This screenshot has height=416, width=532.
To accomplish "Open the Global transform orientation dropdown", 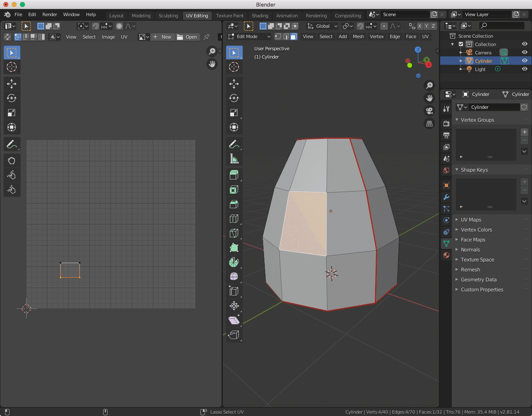I will tap(323, 26).
